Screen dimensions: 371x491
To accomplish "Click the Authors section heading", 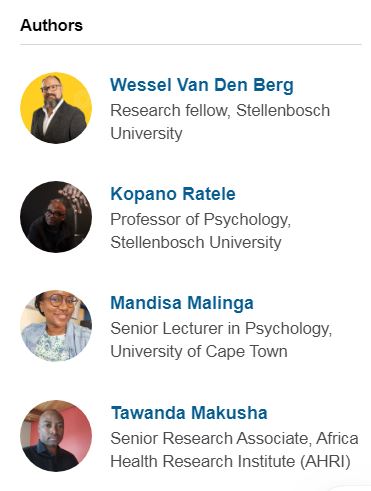I will [x=51, y=26].
